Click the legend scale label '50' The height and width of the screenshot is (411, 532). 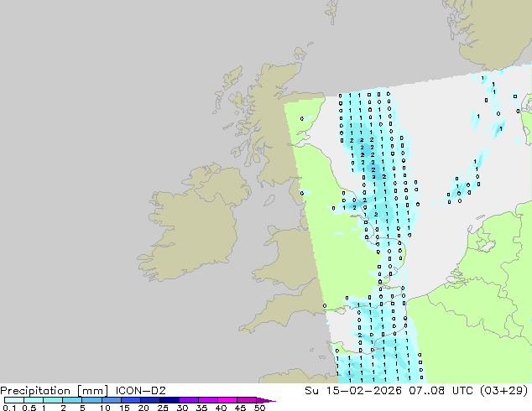pos(259,408)
